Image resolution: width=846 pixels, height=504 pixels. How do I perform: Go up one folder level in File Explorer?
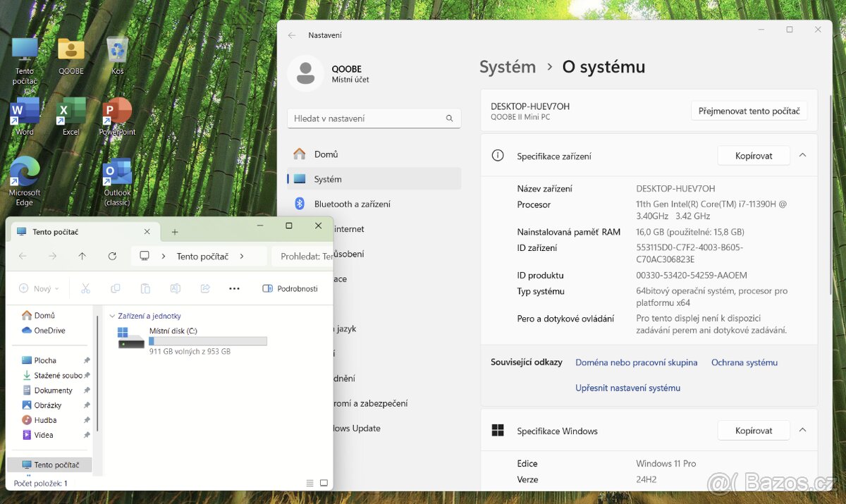pyautogui.click(x=82, y=257)
